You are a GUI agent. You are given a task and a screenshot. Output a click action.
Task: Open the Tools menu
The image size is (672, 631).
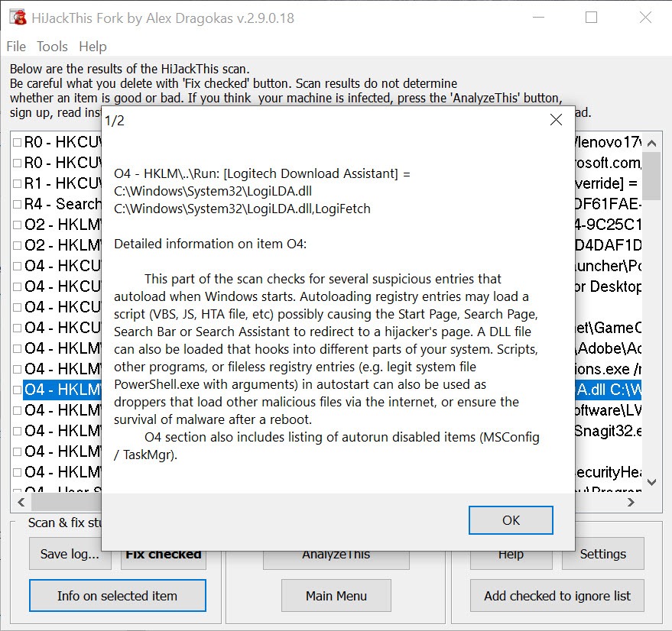point(52,47)
